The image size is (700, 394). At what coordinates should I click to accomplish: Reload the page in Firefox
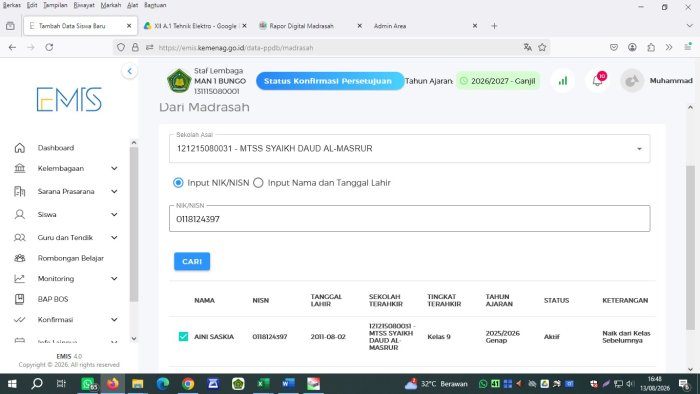pos(49,47)
